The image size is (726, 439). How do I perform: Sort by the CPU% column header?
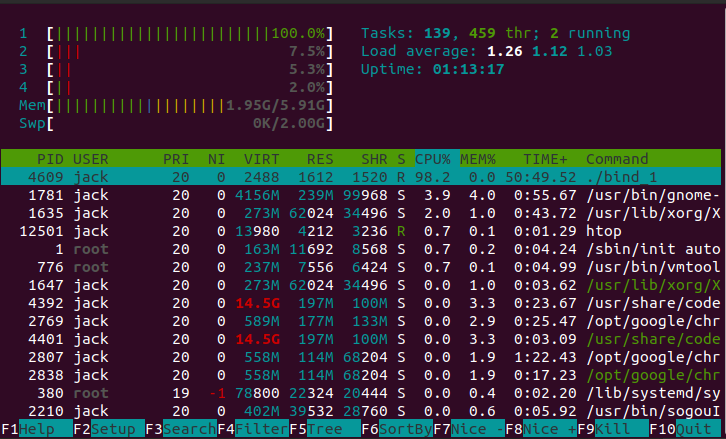coord(435,159)
